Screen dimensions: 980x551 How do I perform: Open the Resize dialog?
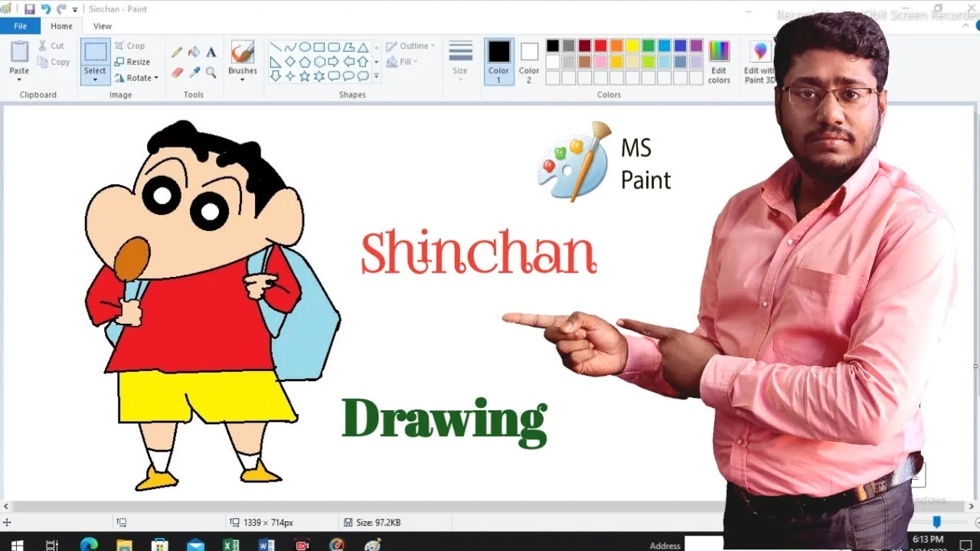coord(132,62)
